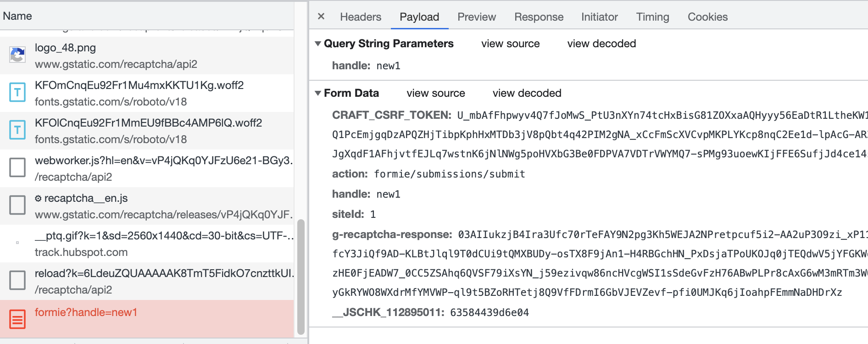Open the Timing tab
Screen dimensions: 868x344
pos(652,17)
